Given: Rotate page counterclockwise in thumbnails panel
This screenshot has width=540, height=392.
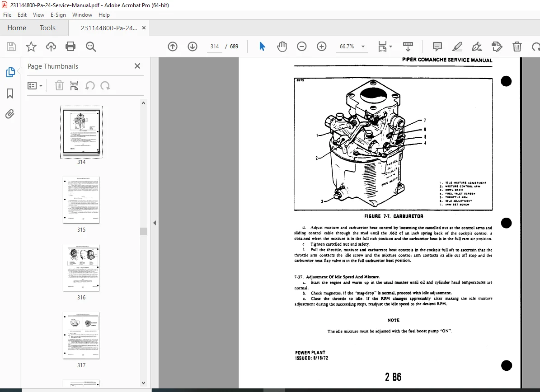Looking at the screenshot, I should tap(90, 85).
